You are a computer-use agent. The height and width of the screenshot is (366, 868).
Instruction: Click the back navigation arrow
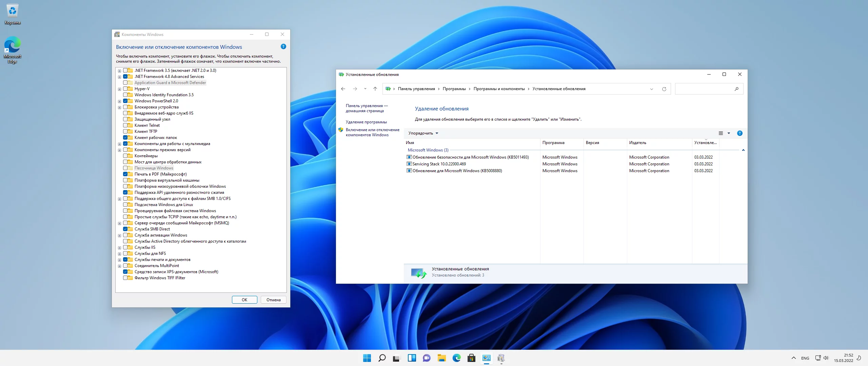coord(343,89)
